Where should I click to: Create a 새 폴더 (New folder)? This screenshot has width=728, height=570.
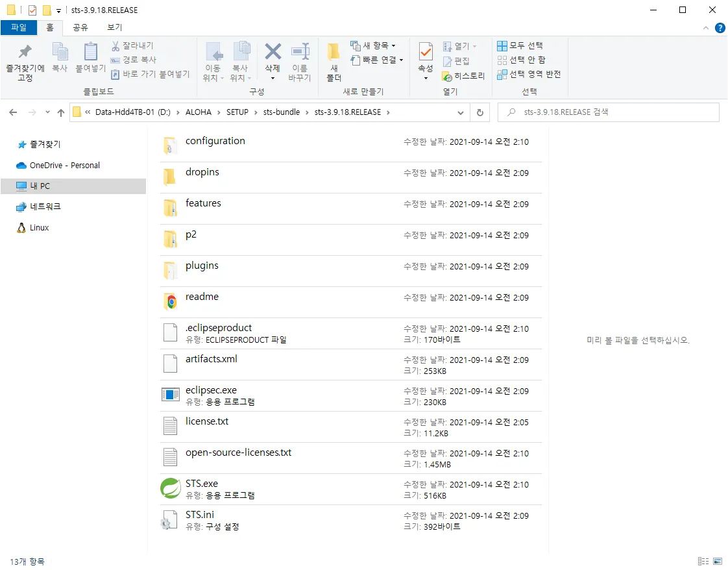point(334,62)
